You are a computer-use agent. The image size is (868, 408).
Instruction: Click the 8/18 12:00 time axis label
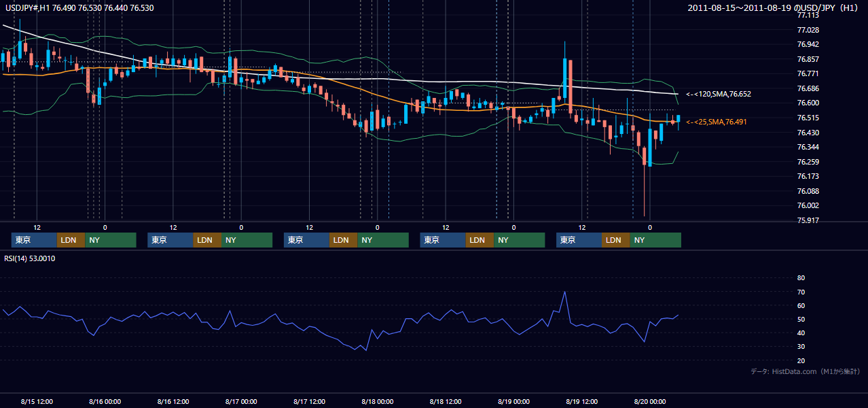[446, 401]
